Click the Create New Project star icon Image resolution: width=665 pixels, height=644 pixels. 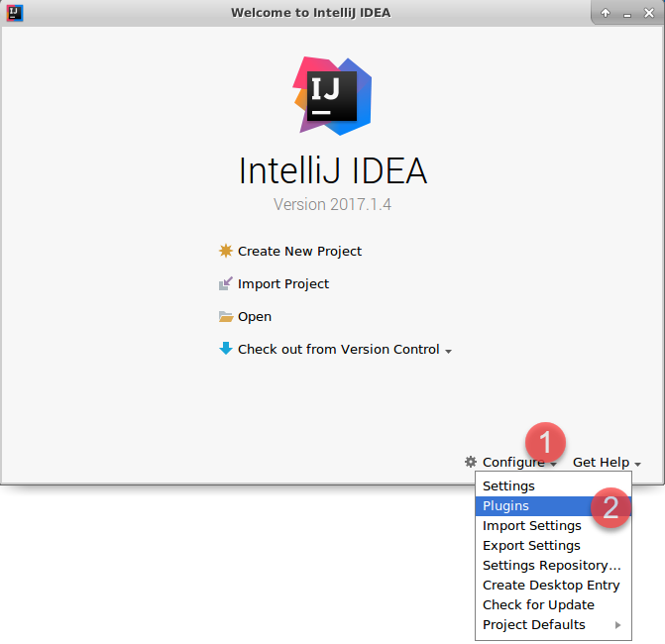pos(226,251)
